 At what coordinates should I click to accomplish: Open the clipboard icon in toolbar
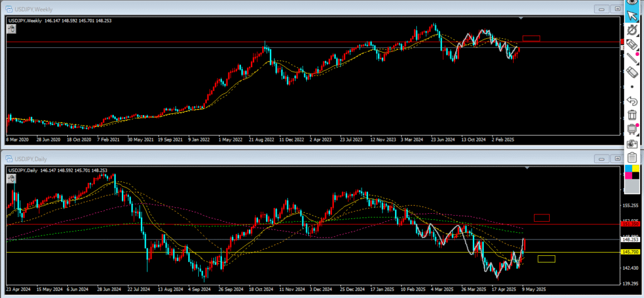tap(633, 157)
